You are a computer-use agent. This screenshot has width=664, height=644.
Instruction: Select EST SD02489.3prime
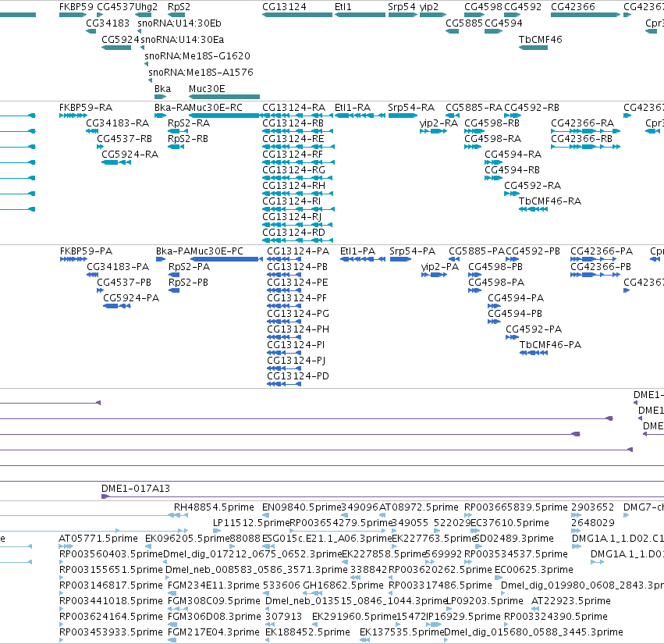pos(514,539)
